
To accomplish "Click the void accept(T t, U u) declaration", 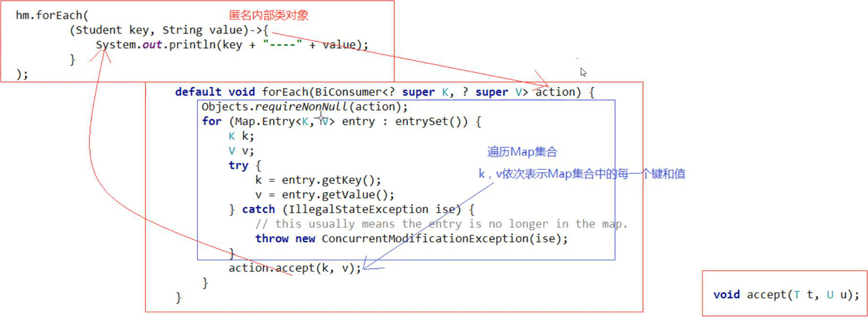I will pos(786,295).
